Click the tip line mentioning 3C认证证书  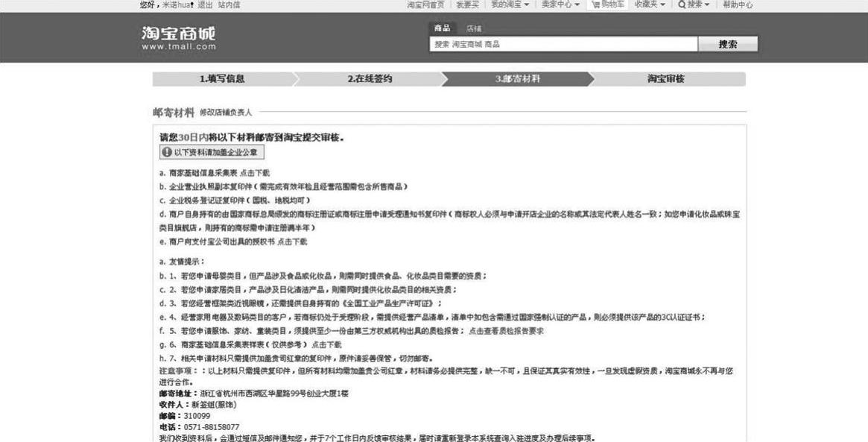[x=433, y=317]
